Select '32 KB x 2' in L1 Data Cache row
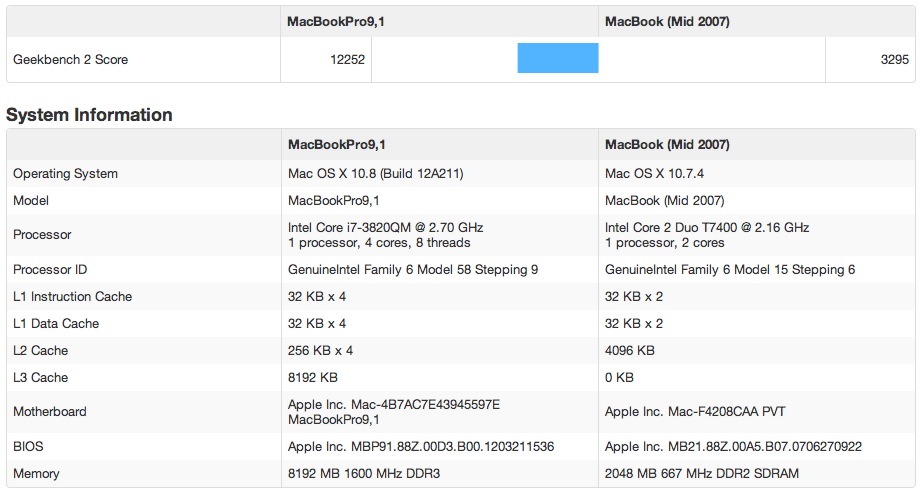The height and width of the screenshot is (496, 922). coord(633,324)
